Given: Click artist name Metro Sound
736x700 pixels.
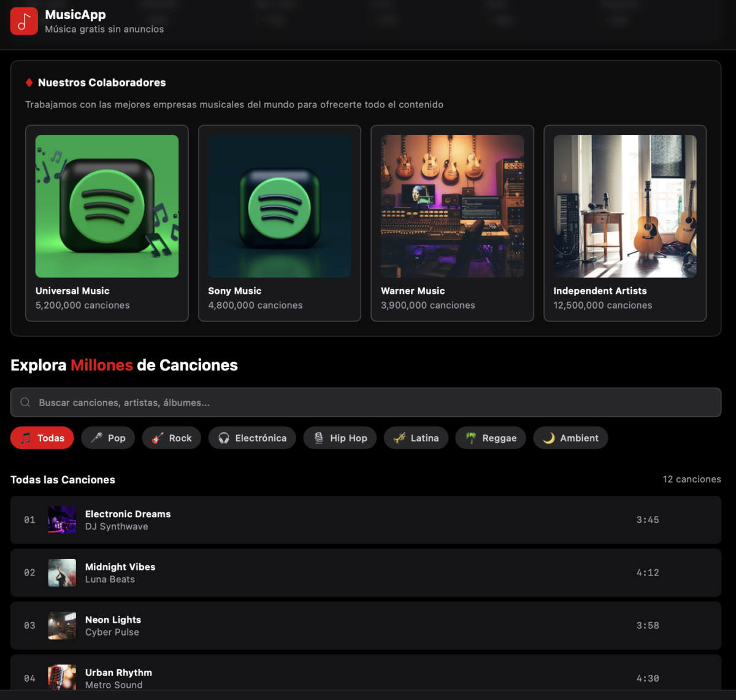Looking at the screenshot, I should [x=113, y=685].
